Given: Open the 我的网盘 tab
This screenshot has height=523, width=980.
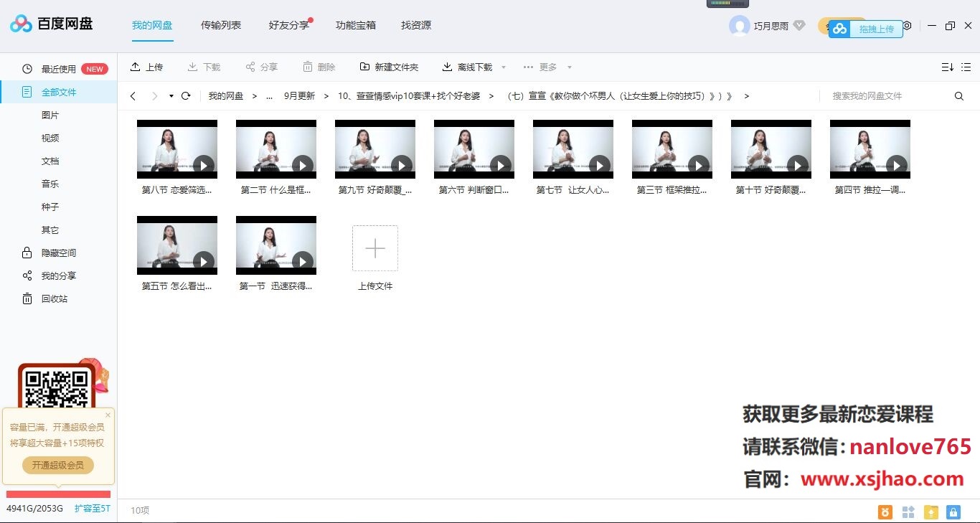Looking at the screenshot, I should click(152, 25).
